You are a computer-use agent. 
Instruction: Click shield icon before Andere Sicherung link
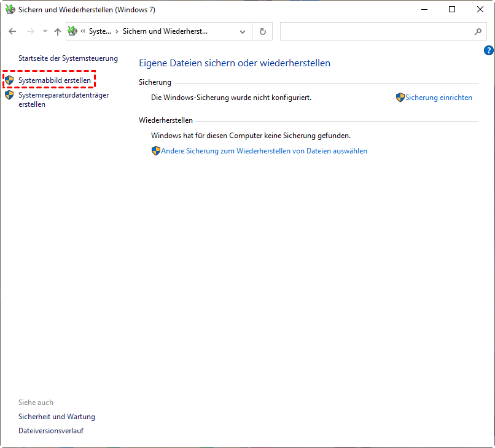coord(156,151)
